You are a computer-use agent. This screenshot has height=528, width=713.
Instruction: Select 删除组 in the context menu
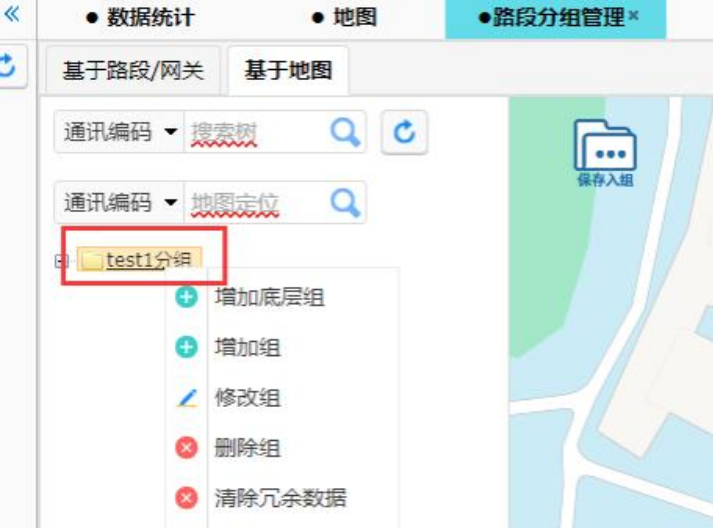pyautogui.click(x=247, y=447)
